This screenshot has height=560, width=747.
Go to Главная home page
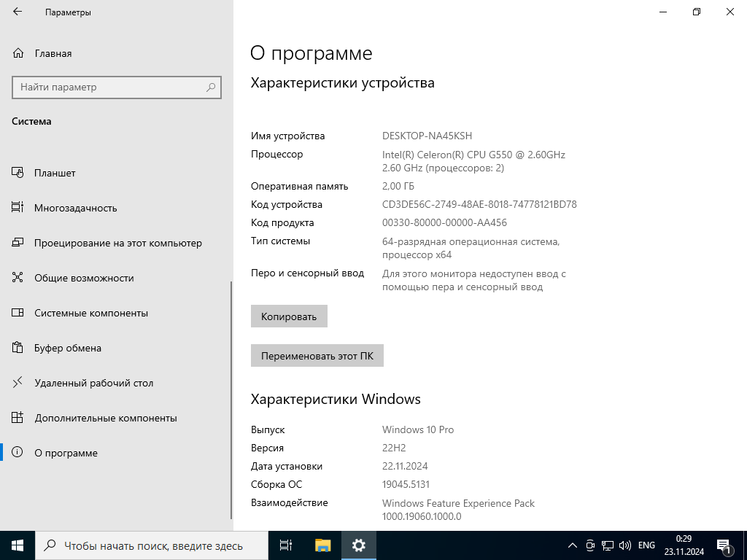(x=117, y=53)
